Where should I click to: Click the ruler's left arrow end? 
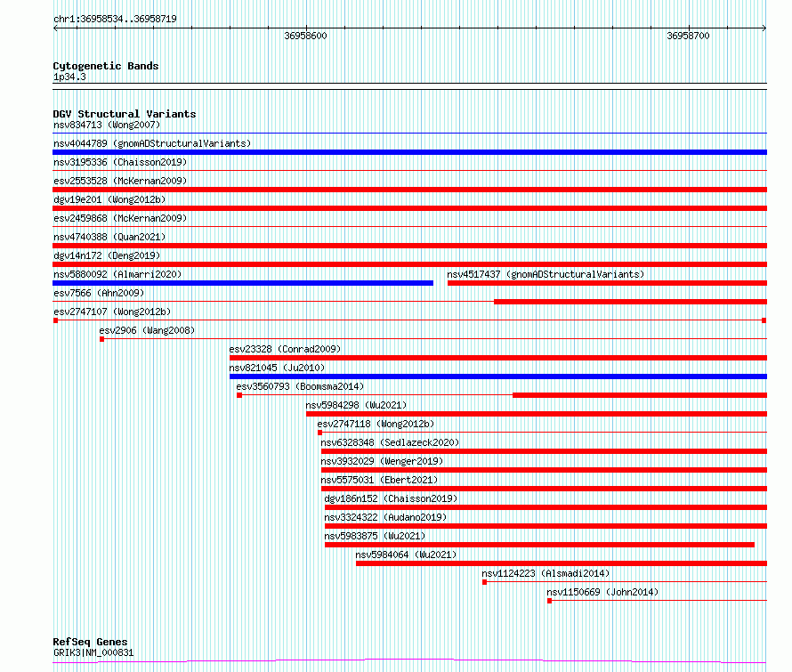coord(55,28)
